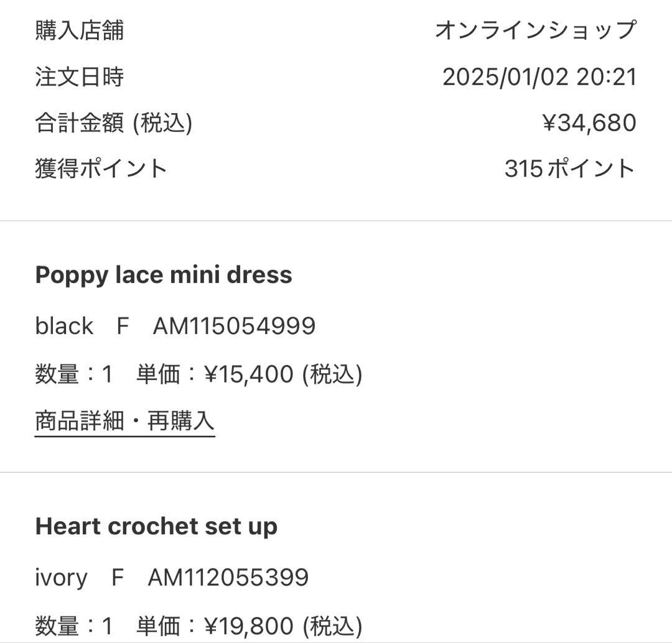Image resolution: width=672 pixels, height=643 pixels.
Task: Click the black color label of the dress
Action: click(x=64, y=325)
